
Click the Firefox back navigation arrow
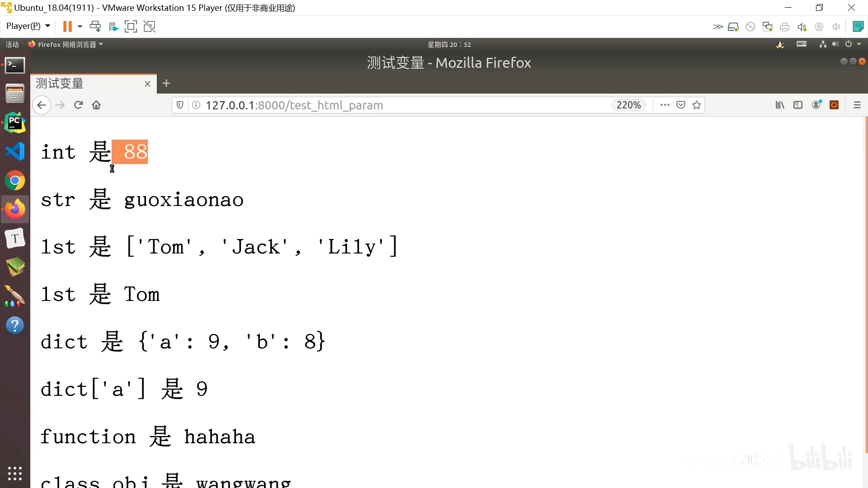click(41, 105)
